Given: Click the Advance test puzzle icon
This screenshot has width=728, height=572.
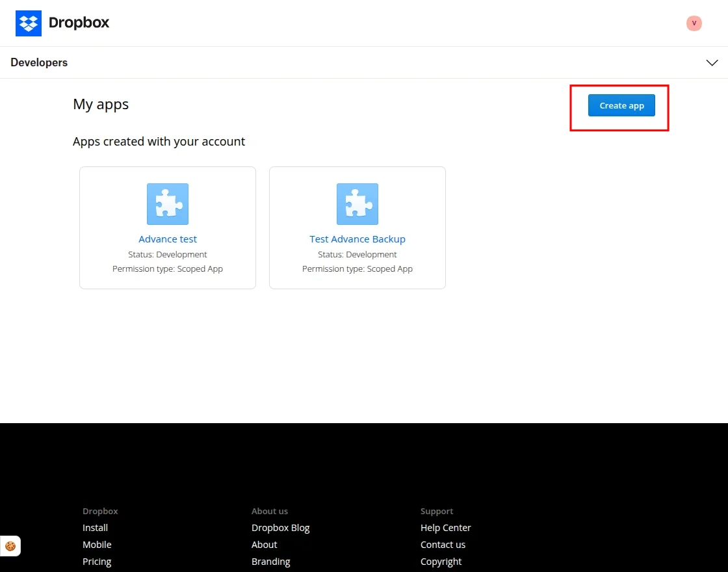Looking at the screenshot, I should pos(168,204).
